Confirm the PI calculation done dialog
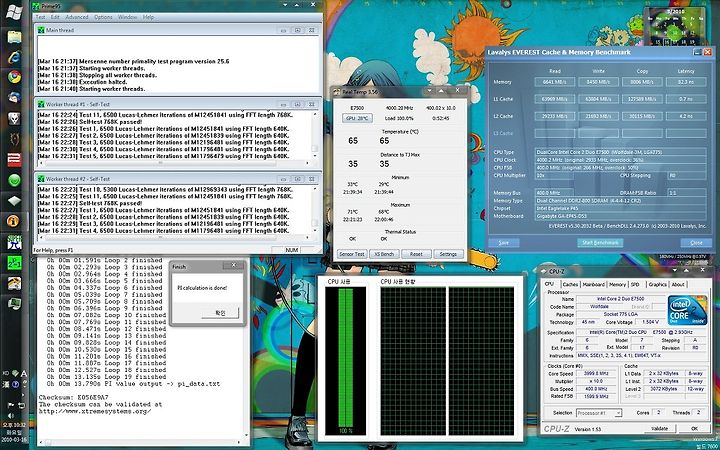 click(220, 313)
